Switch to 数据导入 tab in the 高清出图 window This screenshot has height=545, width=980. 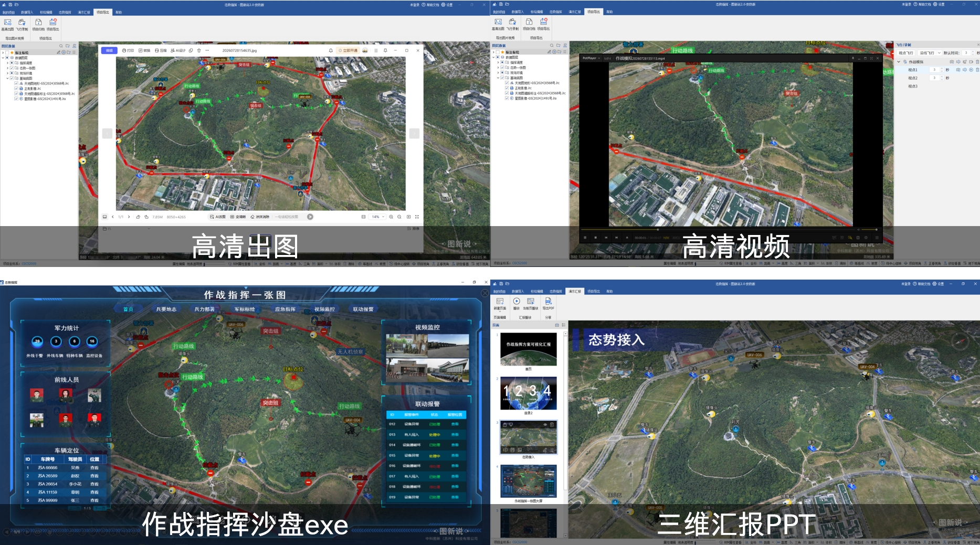pos(27,12)
